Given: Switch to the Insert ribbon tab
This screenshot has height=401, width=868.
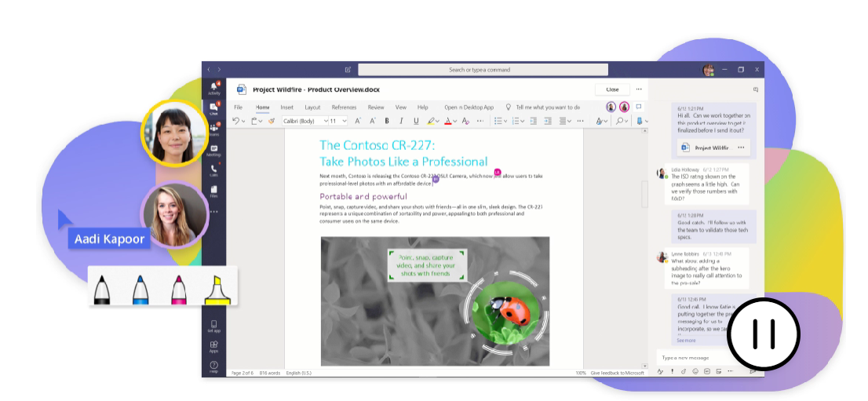Looking at the screenshot, I should point(286,107).
